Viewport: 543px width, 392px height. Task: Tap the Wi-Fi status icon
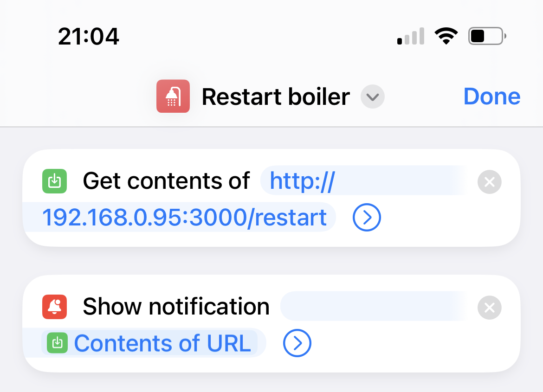tap(446, 36)
